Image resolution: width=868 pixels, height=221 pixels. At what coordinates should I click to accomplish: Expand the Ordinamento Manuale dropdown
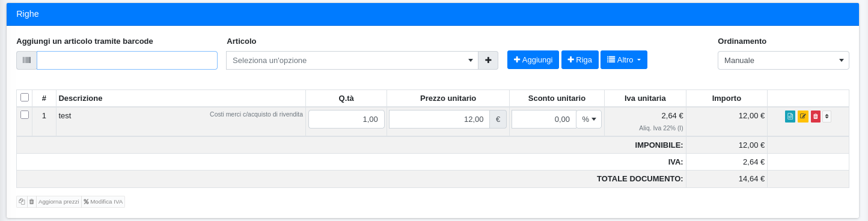(x=783, y=60)
